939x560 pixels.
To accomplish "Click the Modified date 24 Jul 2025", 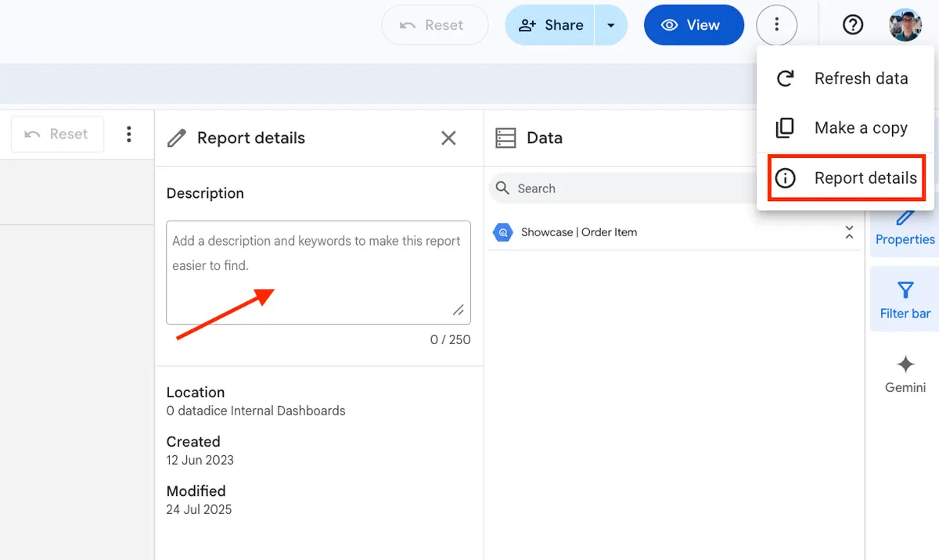I will tap(200, 509).
